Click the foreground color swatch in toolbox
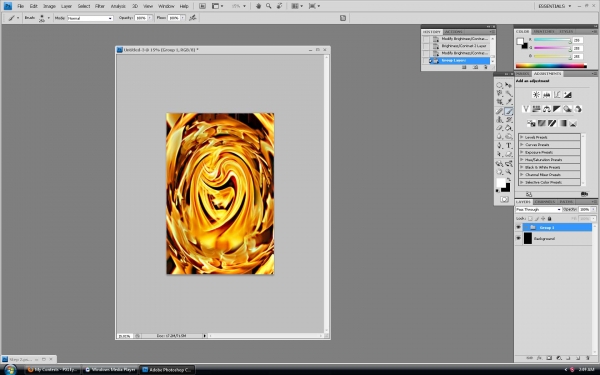 (x=501, y=183)
